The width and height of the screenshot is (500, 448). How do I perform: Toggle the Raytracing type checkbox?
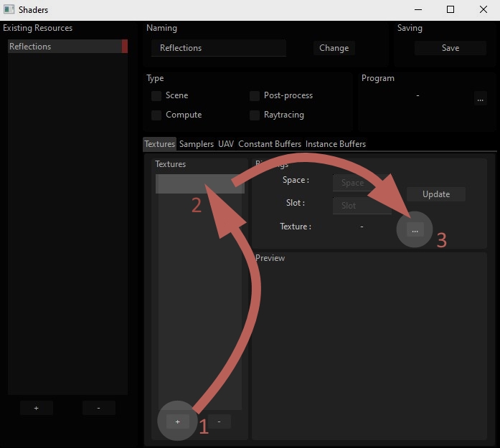click(255, 115)
